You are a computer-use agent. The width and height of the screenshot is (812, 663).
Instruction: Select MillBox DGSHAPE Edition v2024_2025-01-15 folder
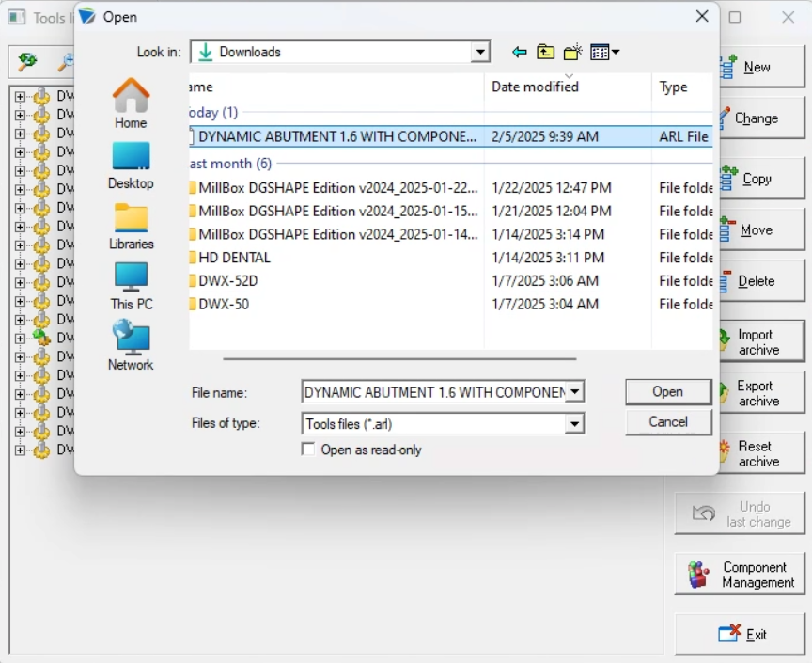point(450,211)
